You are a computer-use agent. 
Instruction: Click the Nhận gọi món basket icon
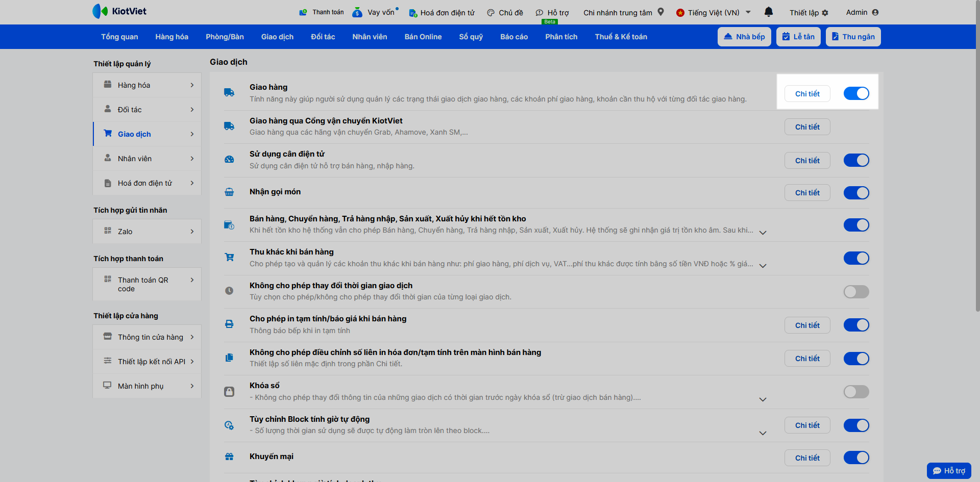(229, 192)
